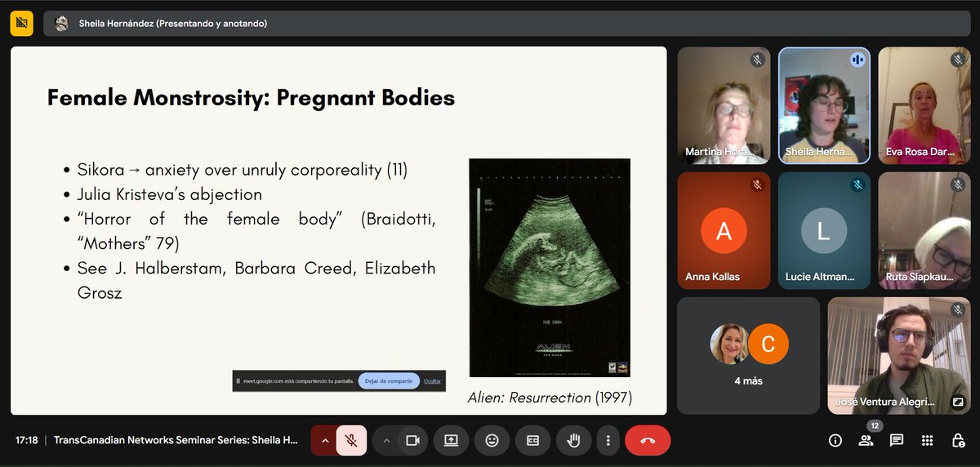Click the participant count badge 12
980x467 pixels.
[873, 426]
